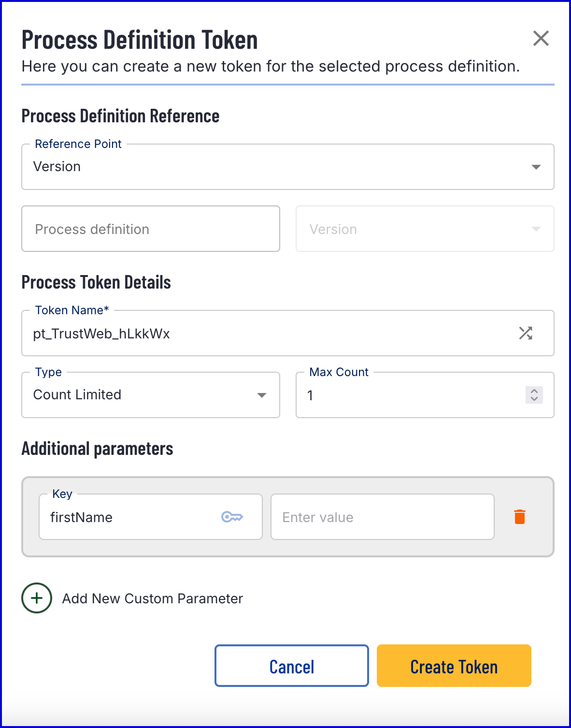Randomize the token name with shuffle icon
Screen dimensions: 571x728
coord(526,333)
